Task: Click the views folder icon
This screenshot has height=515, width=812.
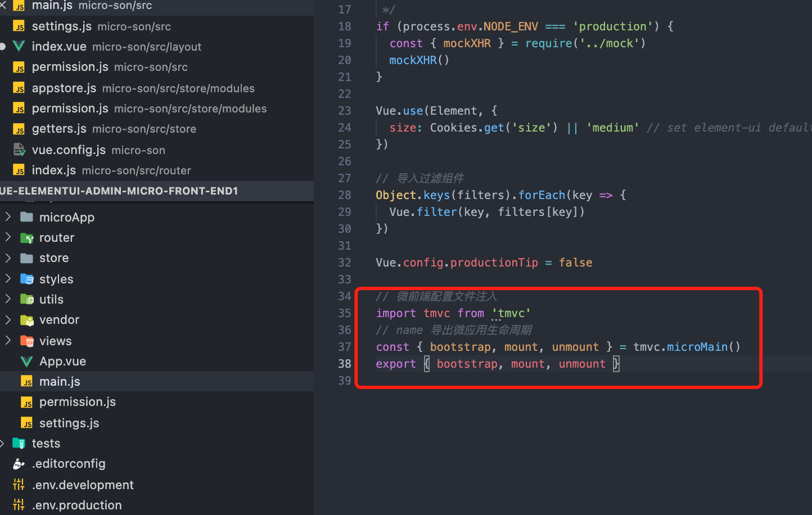Action: [26, 341]
